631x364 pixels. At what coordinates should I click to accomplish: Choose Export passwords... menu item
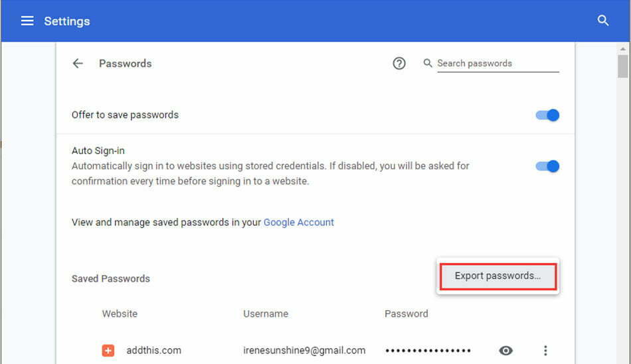click(x=497, y=276)
